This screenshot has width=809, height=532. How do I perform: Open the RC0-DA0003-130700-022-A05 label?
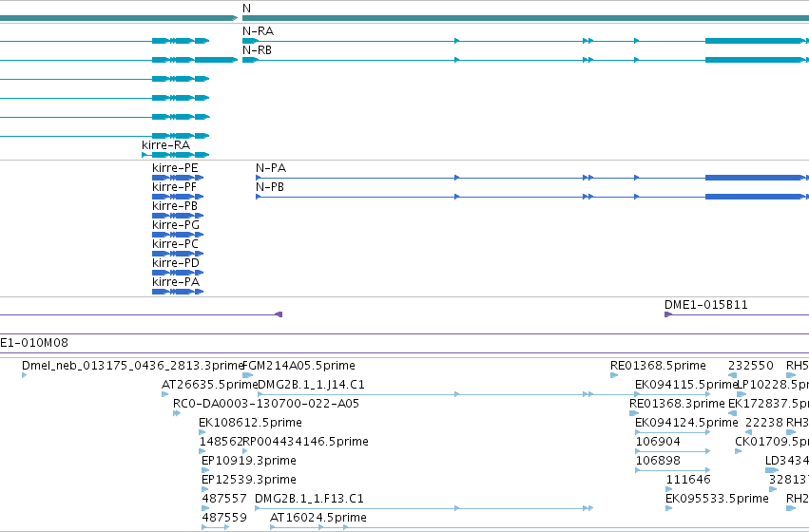[x=266, y=404]
